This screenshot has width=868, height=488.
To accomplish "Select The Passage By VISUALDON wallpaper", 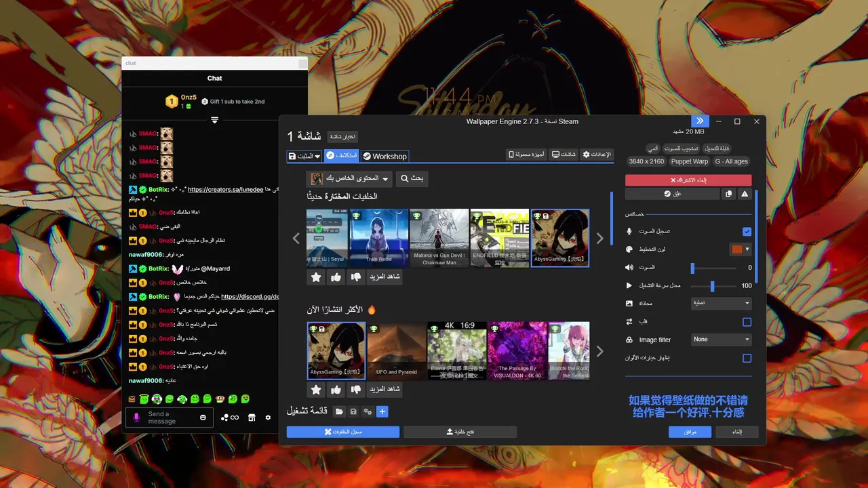I will coord(517,351).
